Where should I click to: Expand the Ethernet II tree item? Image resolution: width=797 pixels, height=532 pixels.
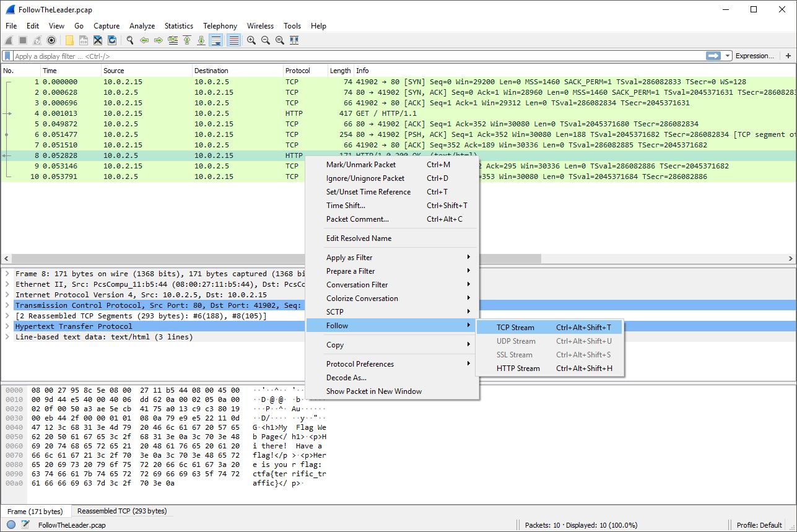(x=7, y=284)
